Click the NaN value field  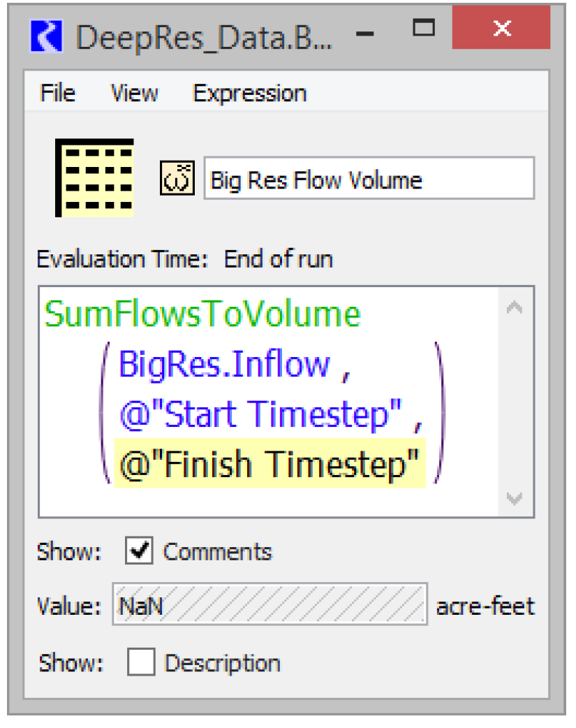[x=269, y=604]
